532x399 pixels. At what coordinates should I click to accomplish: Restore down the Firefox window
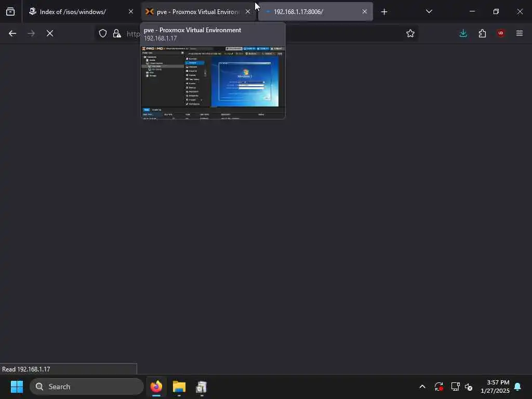pos(496,11)
